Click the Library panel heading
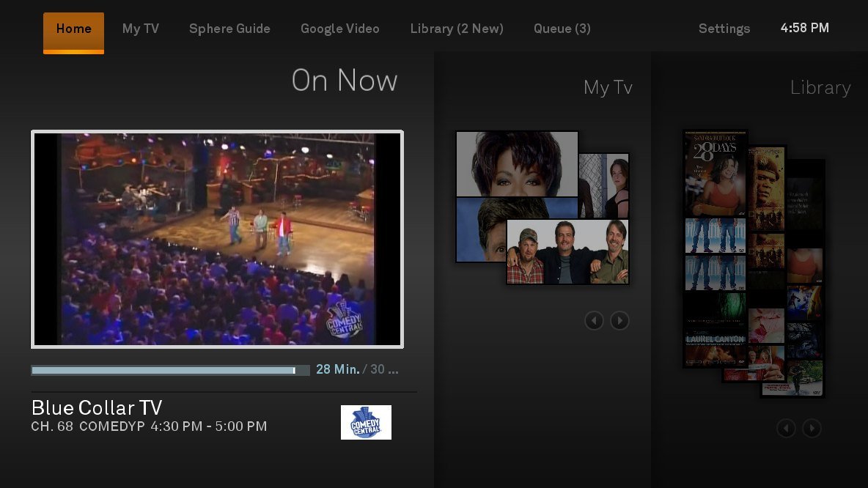Screen dimensions: 868x488 click(820, 87)
